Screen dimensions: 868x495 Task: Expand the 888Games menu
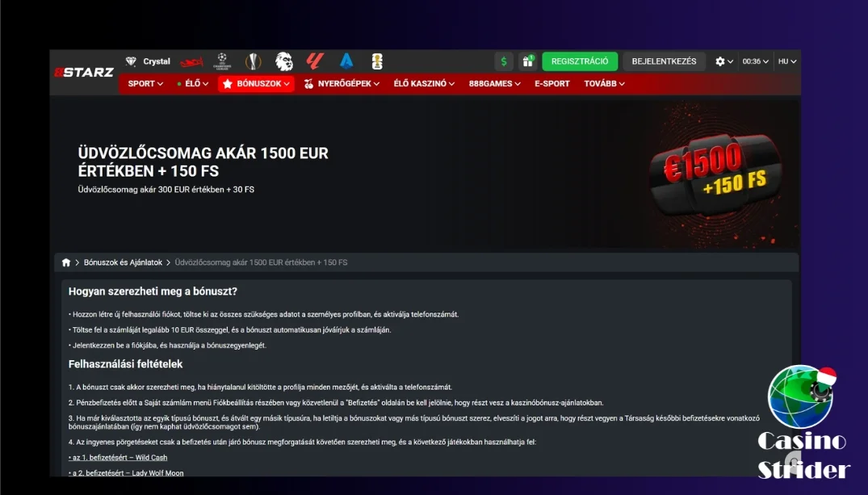click(494, 84)
